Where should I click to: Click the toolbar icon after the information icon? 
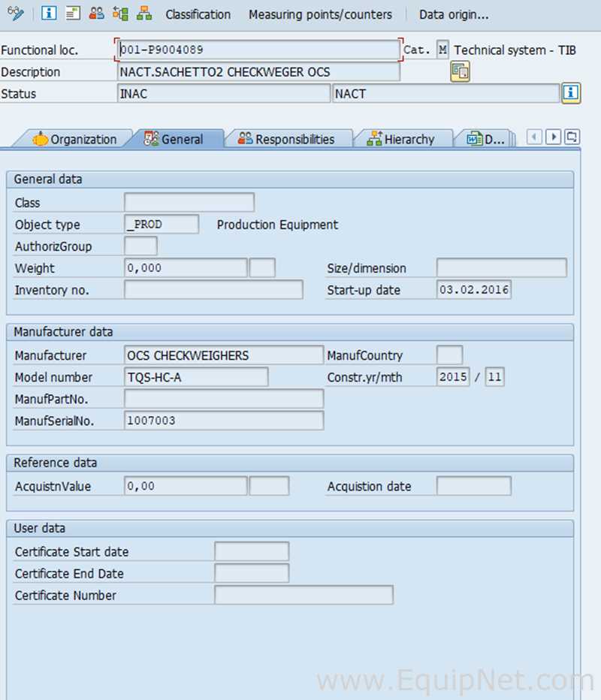[73, 14]
